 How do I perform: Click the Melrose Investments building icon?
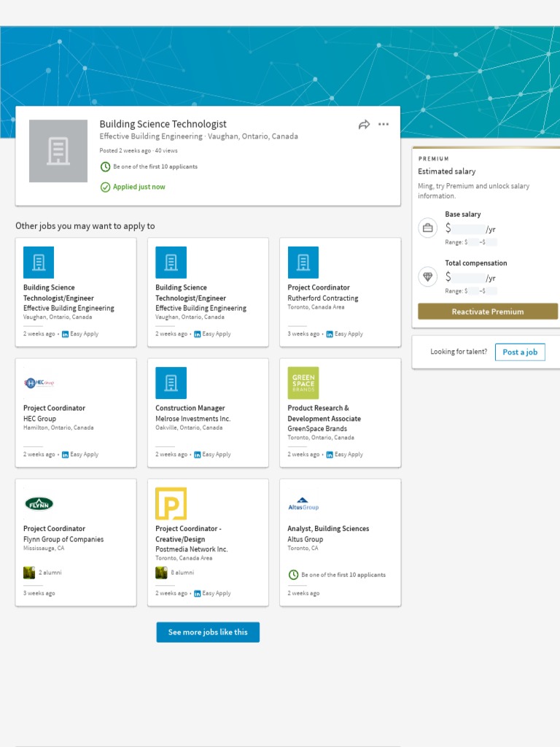coord(171,382)
